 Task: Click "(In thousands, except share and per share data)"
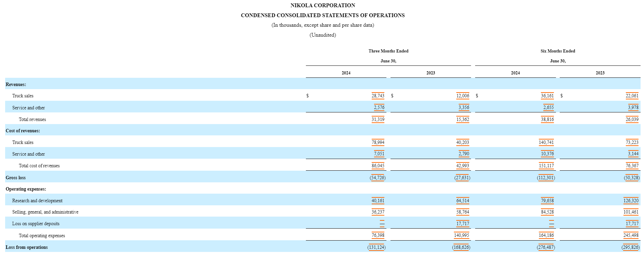(323, 25)
